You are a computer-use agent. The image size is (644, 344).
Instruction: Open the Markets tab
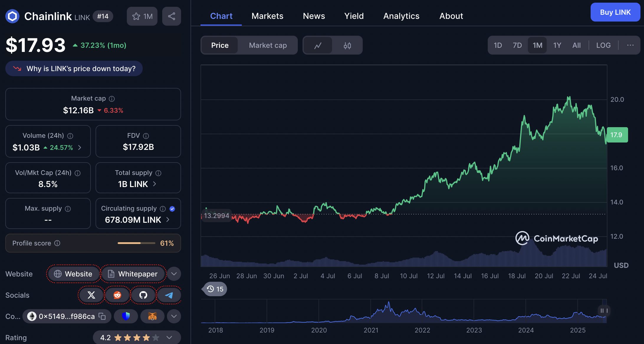point(267,16)
